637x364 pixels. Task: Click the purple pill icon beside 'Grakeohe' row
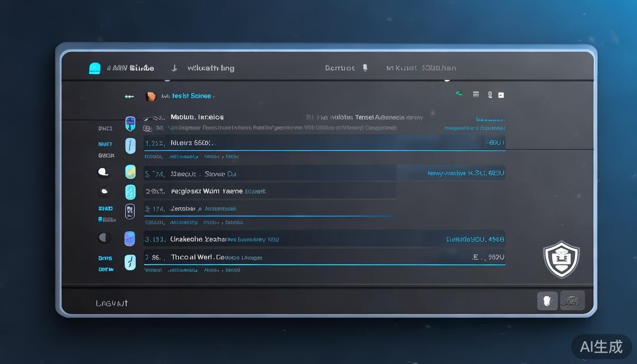[130, 239]
